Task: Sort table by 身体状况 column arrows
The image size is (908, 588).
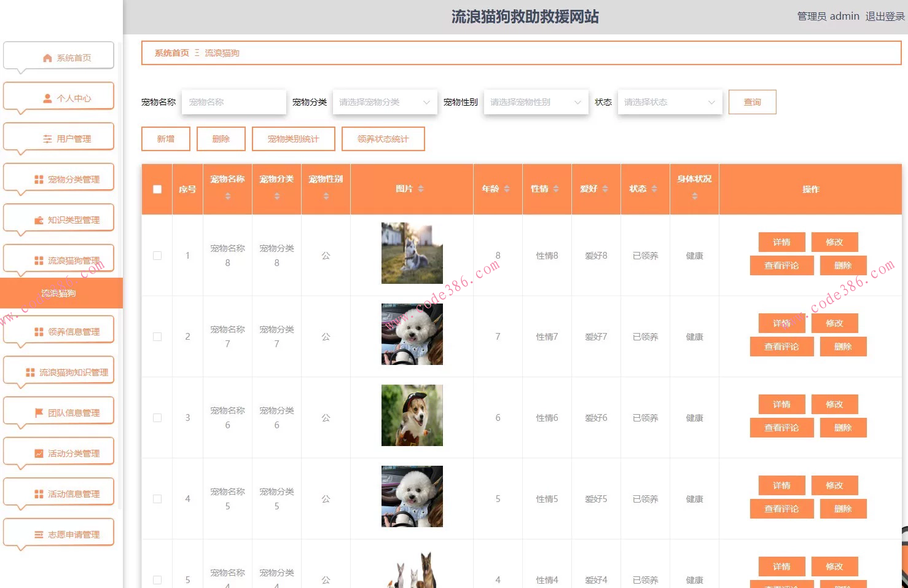Action: pos(695,196)
